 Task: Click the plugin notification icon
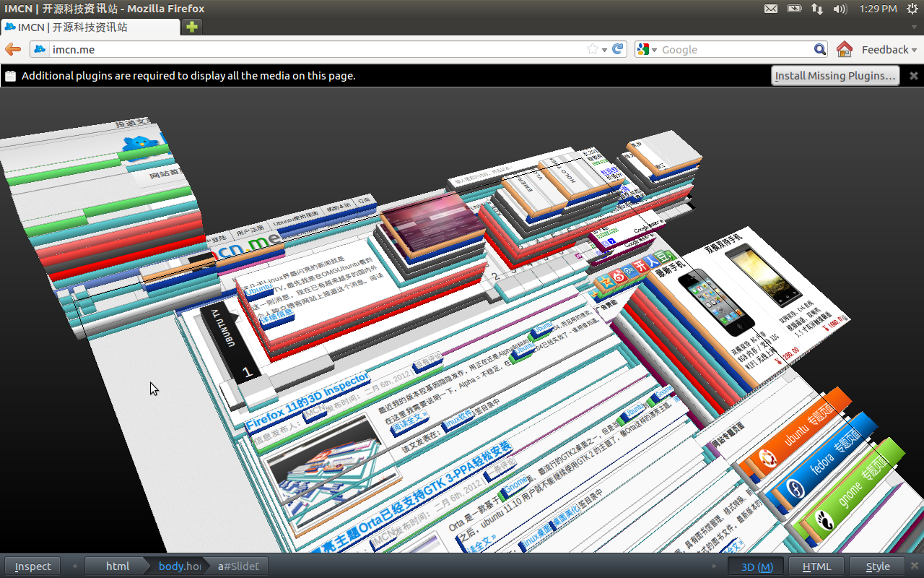pyautogui.click(x=10, y=75)
